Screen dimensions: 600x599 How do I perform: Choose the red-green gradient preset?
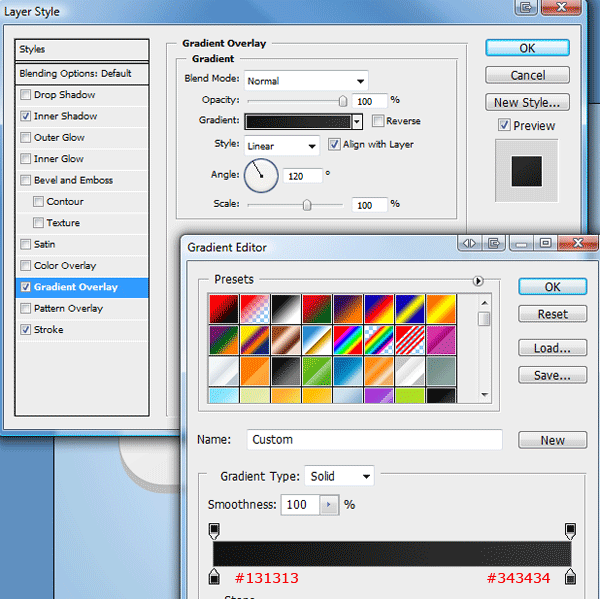317,309
